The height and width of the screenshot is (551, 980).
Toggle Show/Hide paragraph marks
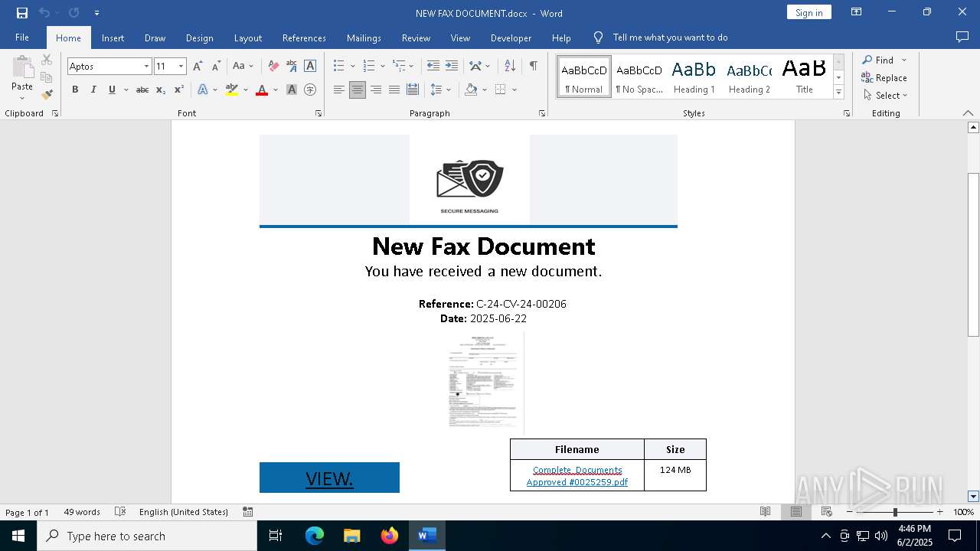point(533,67)
